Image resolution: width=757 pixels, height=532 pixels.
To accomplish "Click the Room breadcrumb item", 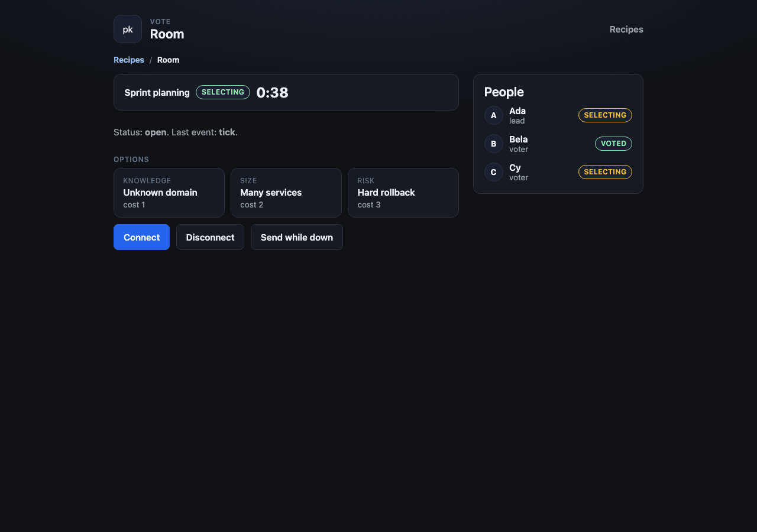I will tap(168, 60).
